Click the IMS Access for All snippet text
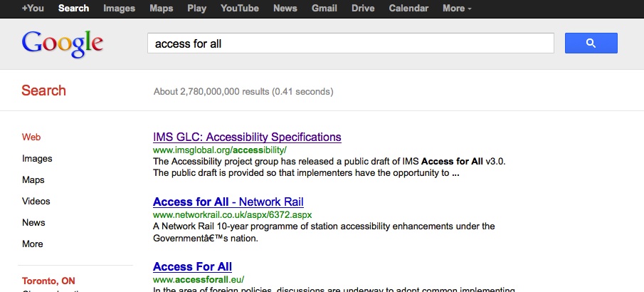 click(x=329, y=167)
